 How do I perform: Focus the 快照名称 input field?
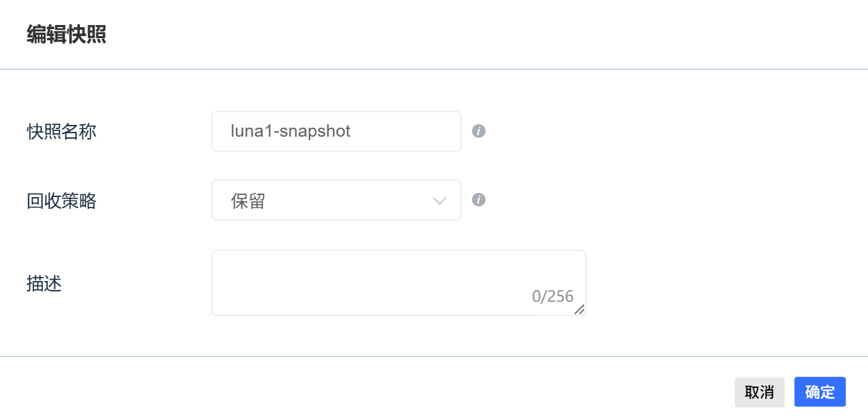(337, 131)
